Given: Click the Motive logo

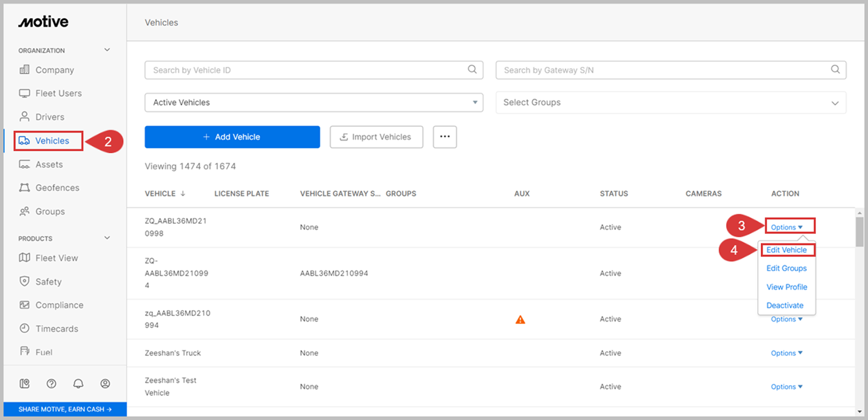Looking at the screenshot, I should click(43, 22).
